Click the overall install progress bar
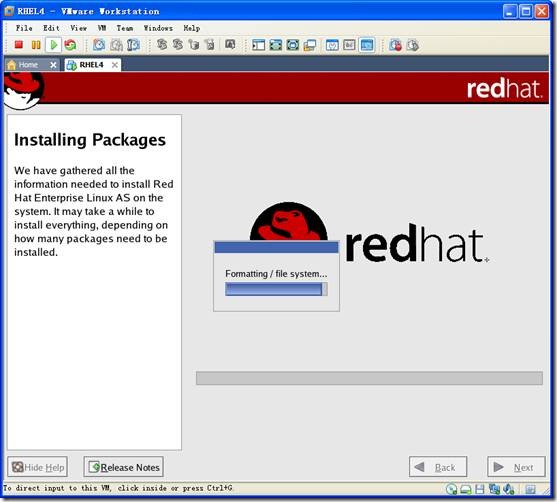557x502 pixels. coord(369,378)
